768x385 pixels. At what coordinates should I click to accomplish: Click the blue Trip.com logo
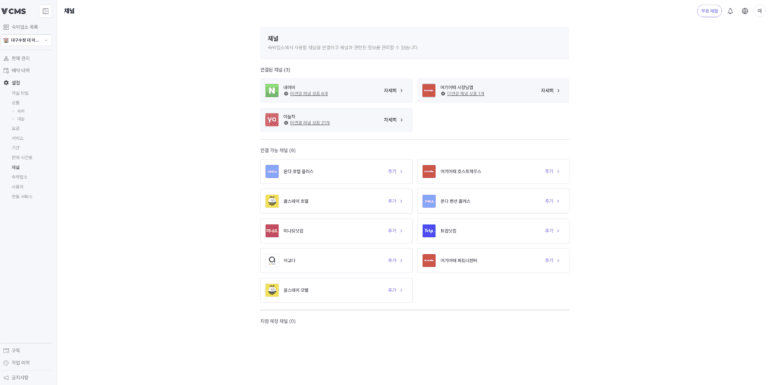429,231
